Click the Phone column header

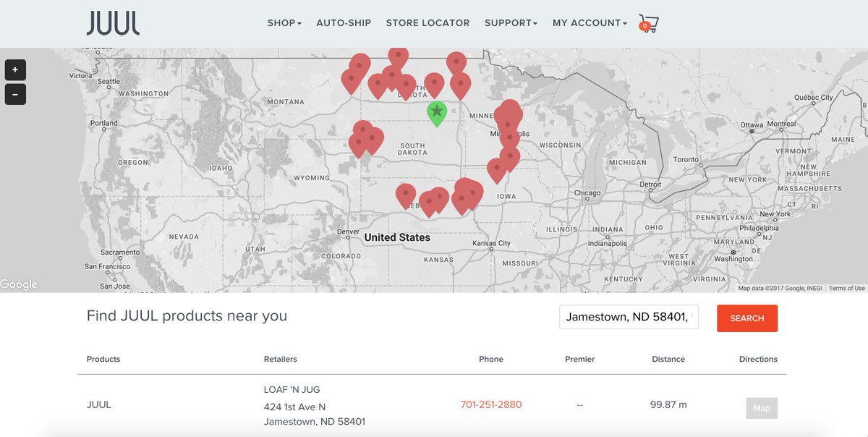[x=491, y=359]
